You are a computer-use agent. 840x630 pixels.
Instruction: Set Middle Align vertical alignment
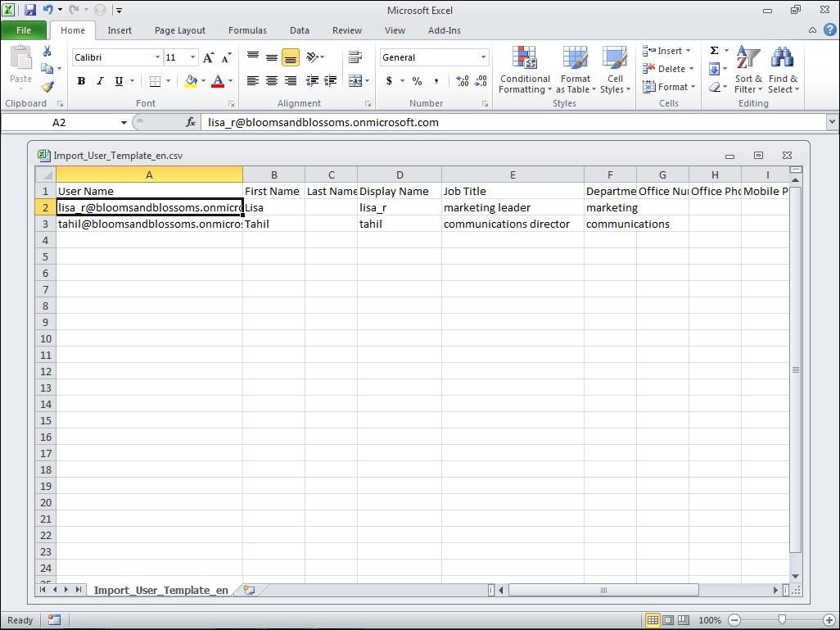[x=272, y=57]
